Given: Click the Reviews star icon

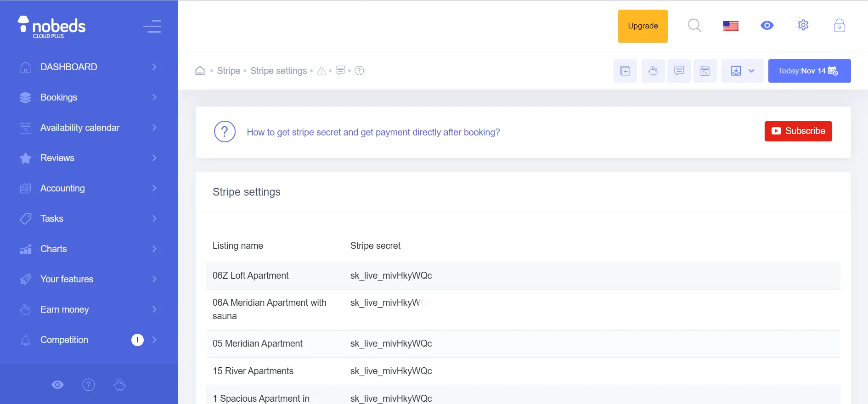Looking at the screenshot, I should click(26, 158).
